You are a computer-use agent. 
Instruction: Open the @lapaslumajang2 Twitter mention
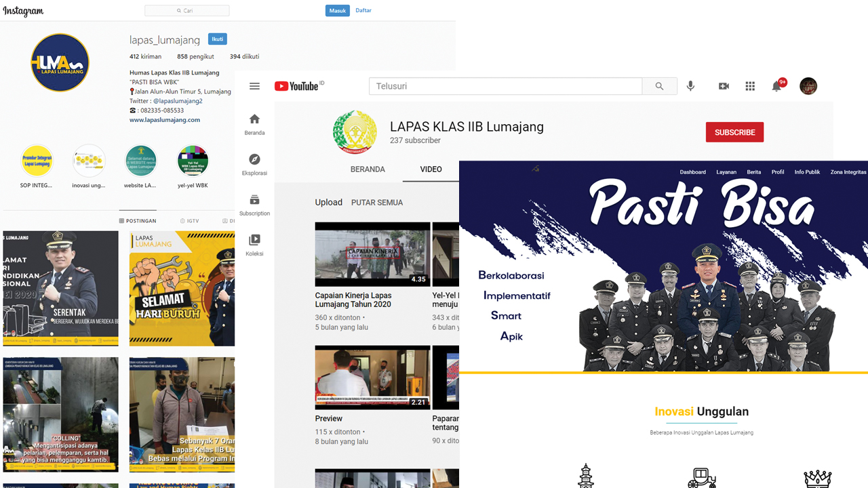[178, 101]
